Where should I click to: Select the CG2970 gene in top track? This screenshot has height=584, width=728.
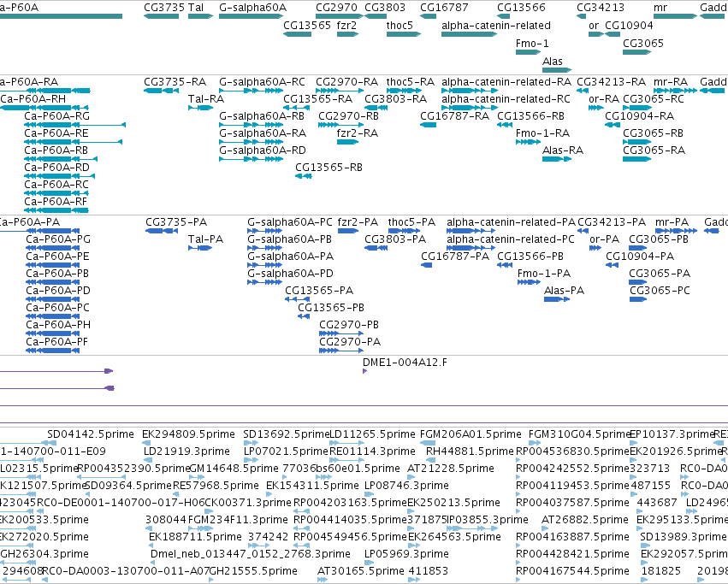(340, 16)
